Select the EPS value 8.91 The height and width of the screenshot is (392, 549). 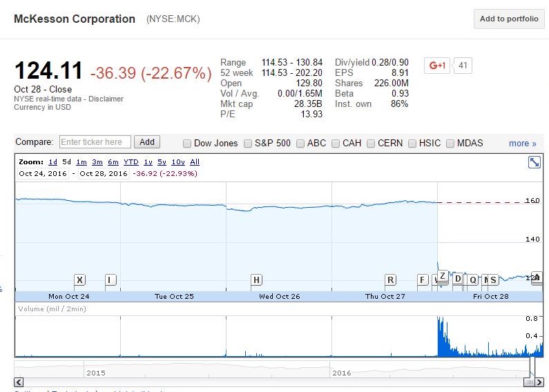[x=400, y=72]
